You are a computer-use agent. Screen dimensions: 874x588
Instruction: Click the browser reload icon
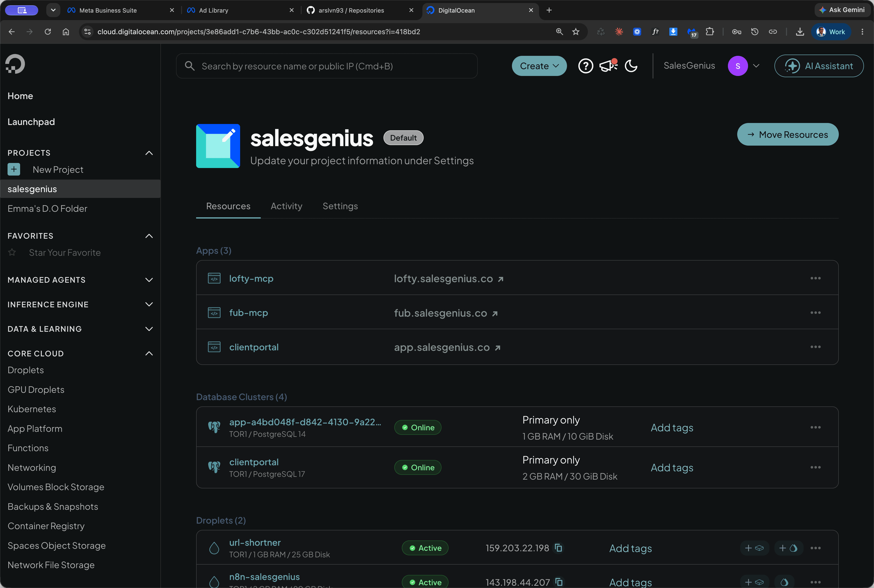click(48, 32)
